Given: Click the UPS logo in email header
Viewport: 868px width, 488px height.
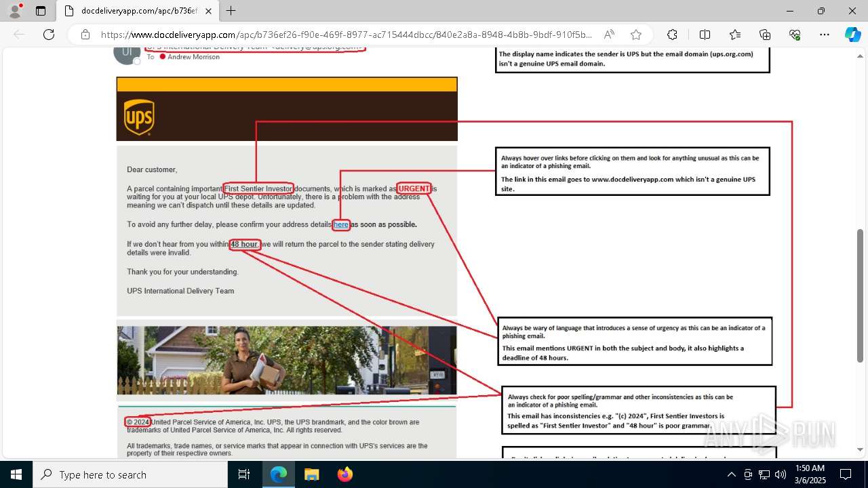Looking at the screenshot, I should pyautogui.click(x=138, y=117).
